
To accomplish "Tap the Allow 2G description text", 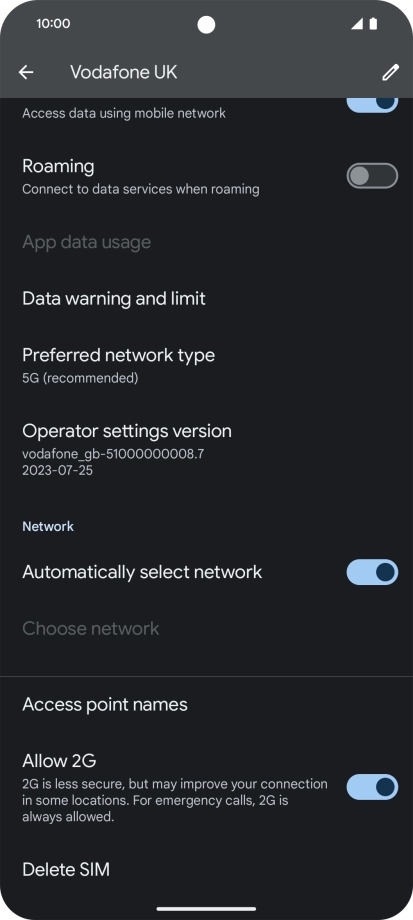I will 175,800.
